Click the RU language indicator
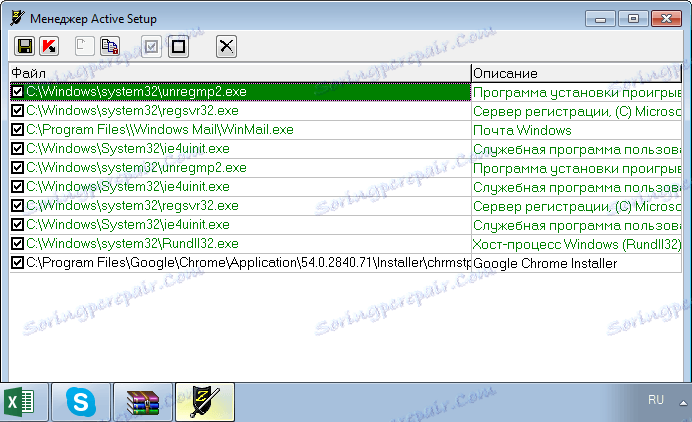 (x=656, y=400)
